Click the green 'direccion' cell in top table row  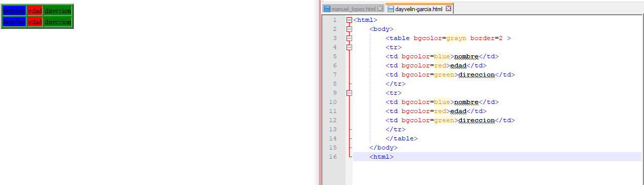[x=58, y=11]
